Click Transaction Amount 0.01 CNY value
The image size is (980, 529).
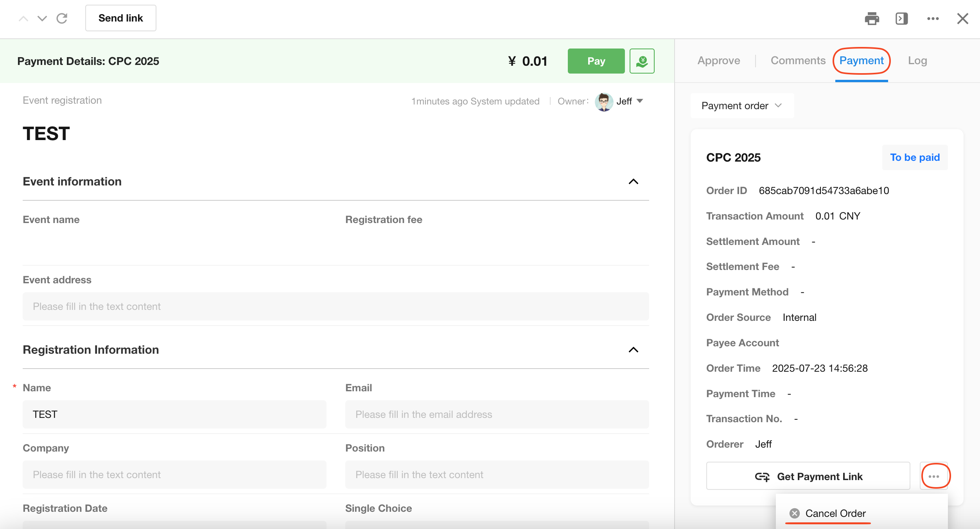pos(838,216)
